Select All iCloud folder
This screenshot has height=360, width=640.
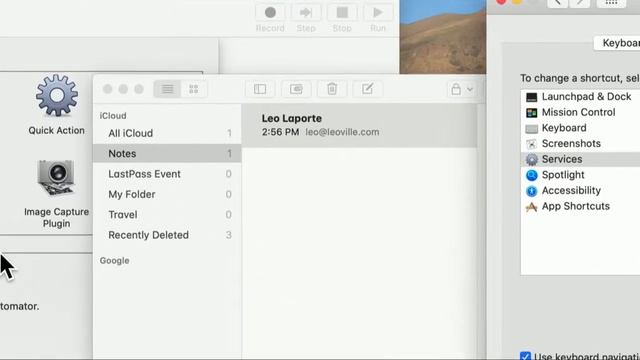click(x=167, y=133)
